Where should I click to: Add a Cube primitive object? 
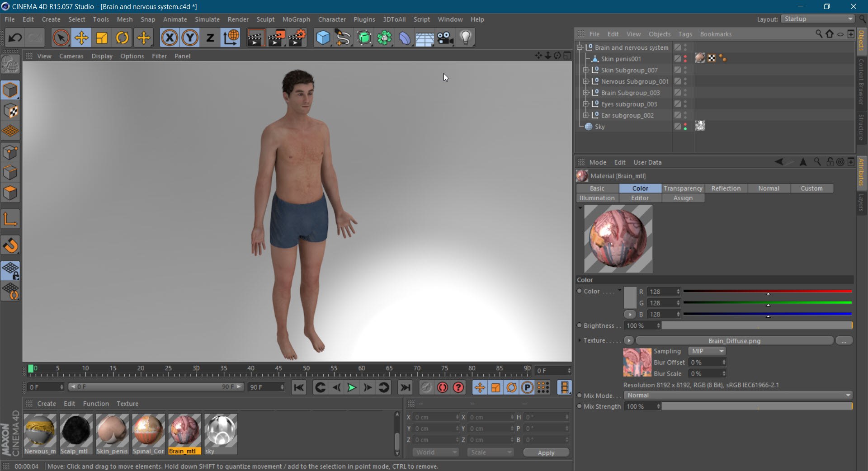point(323,38)
